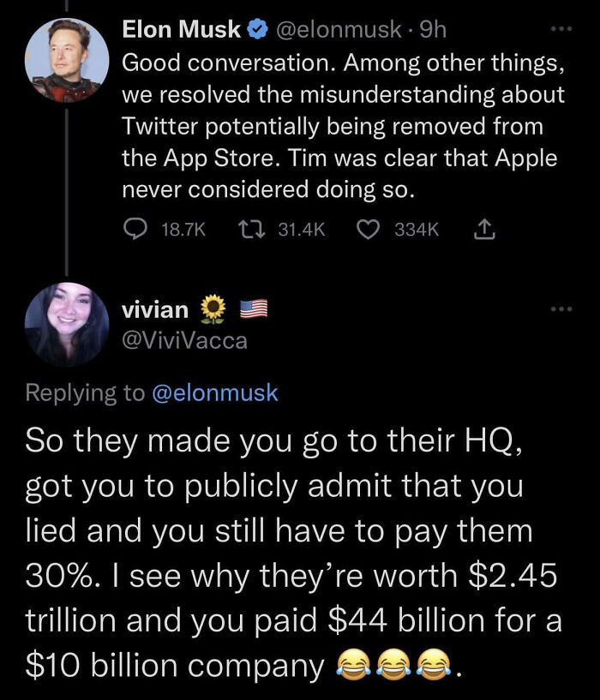Viewport: 600px width, 700px height.
Task: Click the blue verified badge
Action: pyautogui.click(x=257, y=29)
